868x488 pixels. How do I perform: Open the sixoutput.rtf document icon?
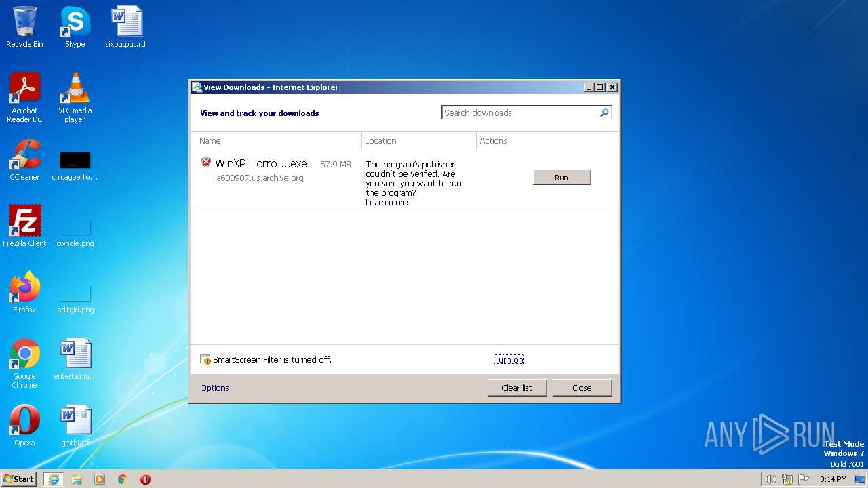click(126, 27)
